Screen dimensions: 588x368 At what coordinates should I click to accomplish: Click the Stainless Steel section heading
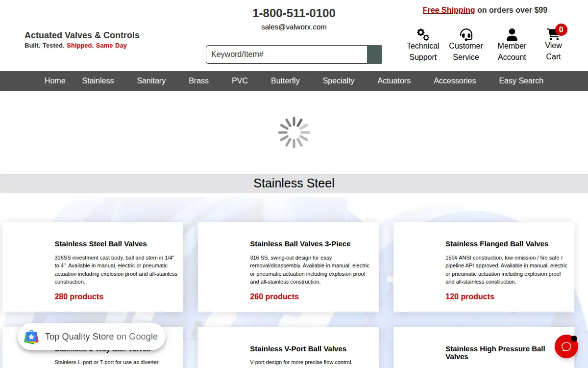(x=294, y=184)
